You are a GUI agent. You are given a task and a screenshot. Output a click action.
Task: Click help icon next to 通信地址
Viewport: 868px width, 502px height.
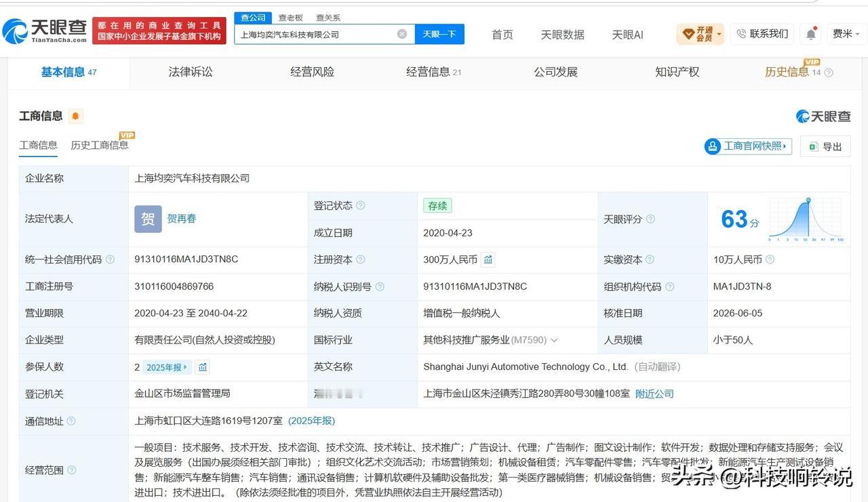point(71,421)
